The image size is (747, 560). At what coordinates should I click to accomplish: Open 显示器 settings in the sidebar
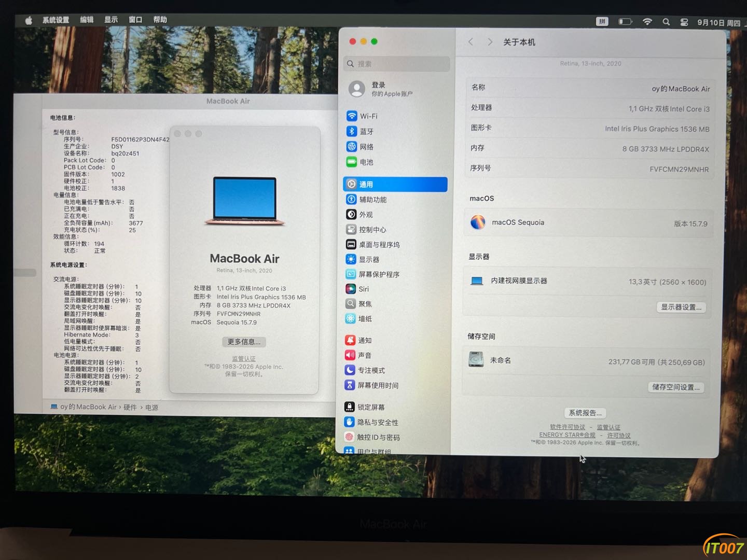(395, 259)
